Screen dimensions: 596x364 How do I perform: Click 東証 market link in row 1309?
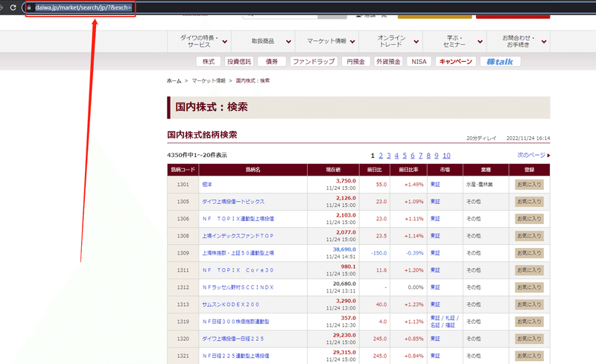[435, 252]
